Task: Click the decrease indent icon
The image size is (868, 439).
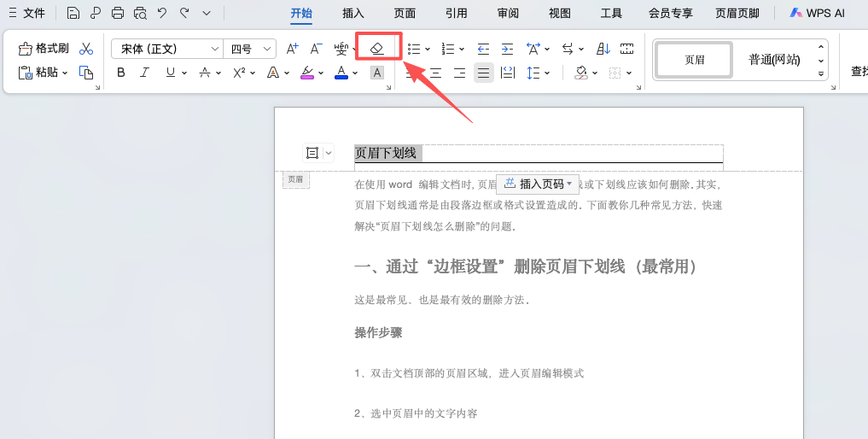Action: [x=483, y=49]
